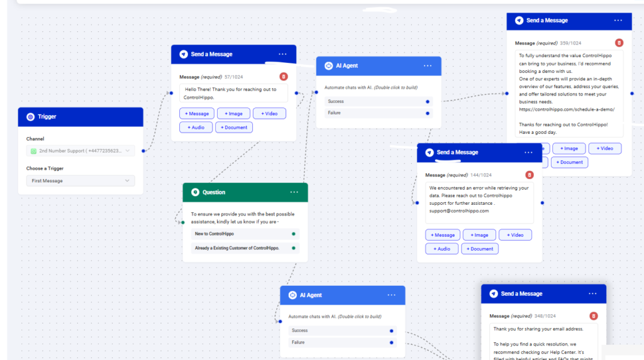This screenshot has width=644, height=360.
Task: Click the bottom AI Agent robot icon
Action: pyautogui.click(x=292, y=295)
